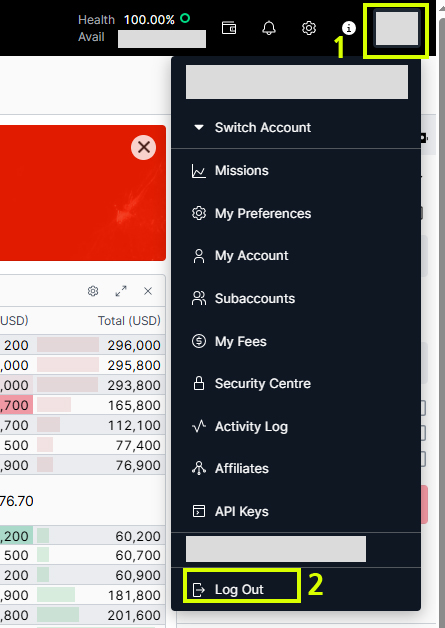The width and height of the screenshot is (445, 628).
Task: Open the settings gear in top bar
Action: 309,28
